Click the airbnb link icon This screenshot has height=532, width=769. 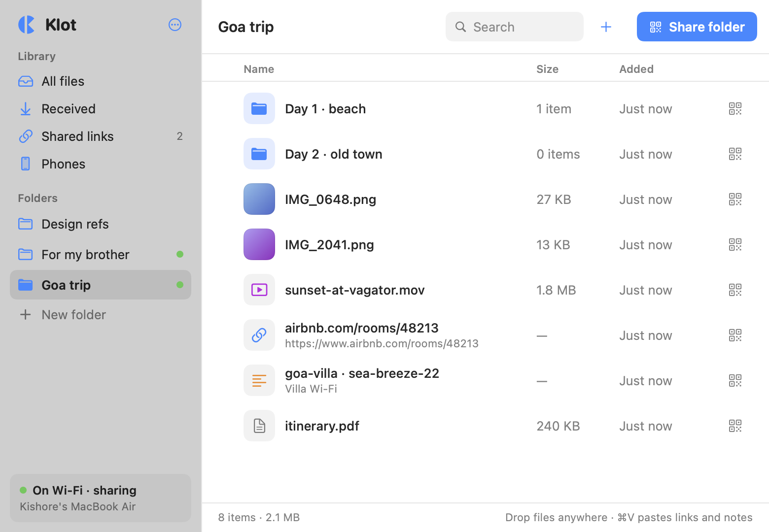pyautogui.click(x=259, y=335)
